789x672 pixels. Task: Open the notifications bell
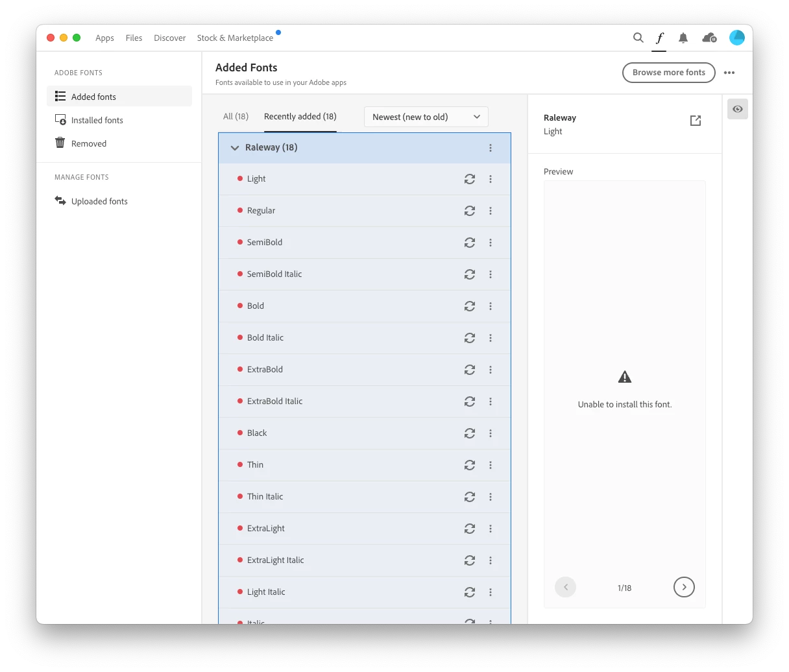(x=683, y=38)
